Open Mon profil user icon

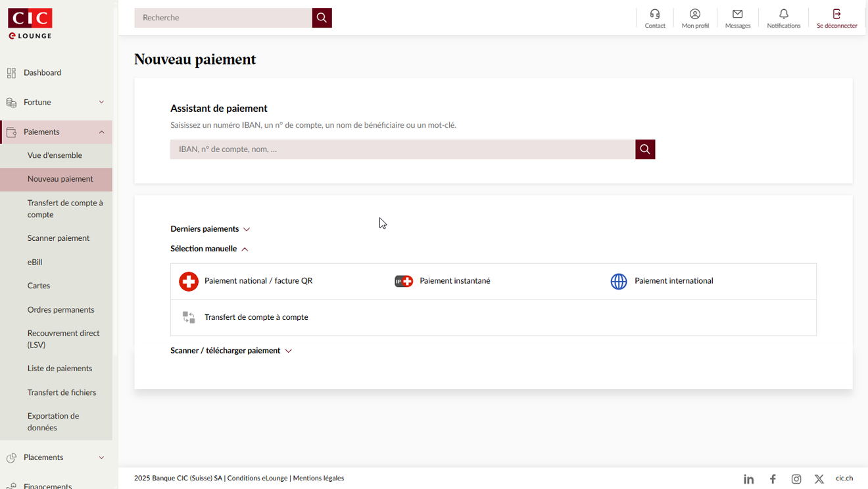(695, 14)
